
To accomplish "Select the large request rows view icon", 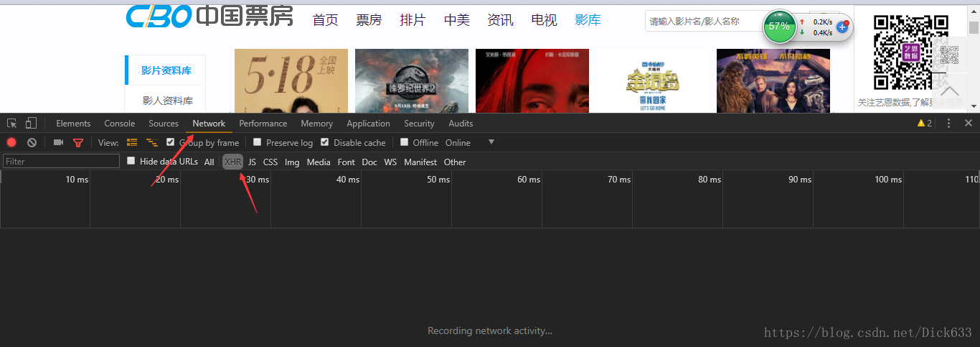I will coord(132,142).
